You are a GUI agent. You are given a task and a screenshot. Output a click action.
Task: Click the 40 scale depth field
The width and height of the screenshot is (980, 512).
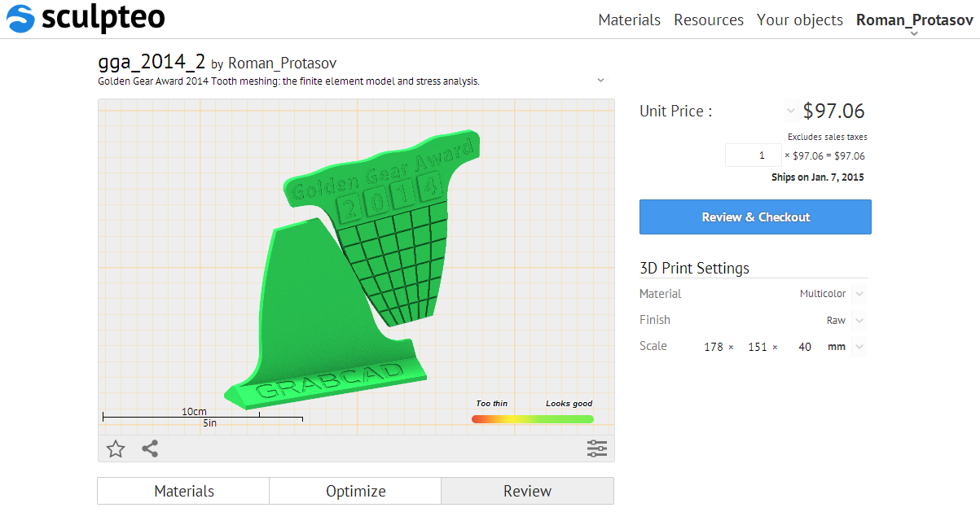[x=805, y=347]
